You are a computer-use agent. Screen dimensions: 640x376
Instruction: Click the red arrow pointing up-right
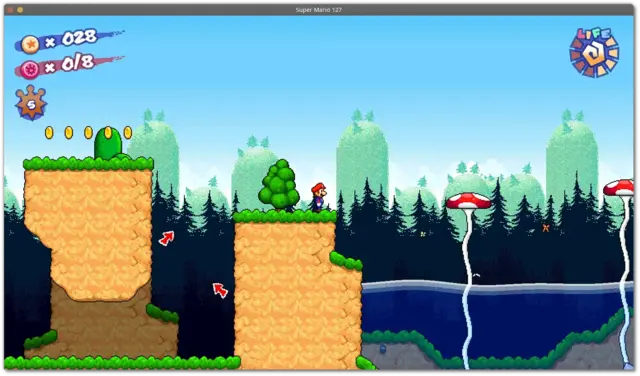point(167,238)
